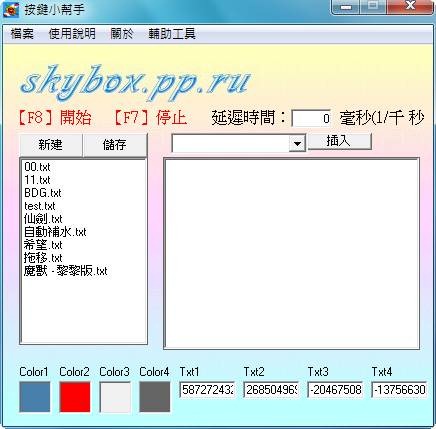Open the 使用說明 menu
436x429 pixels.
coord(72,34)
